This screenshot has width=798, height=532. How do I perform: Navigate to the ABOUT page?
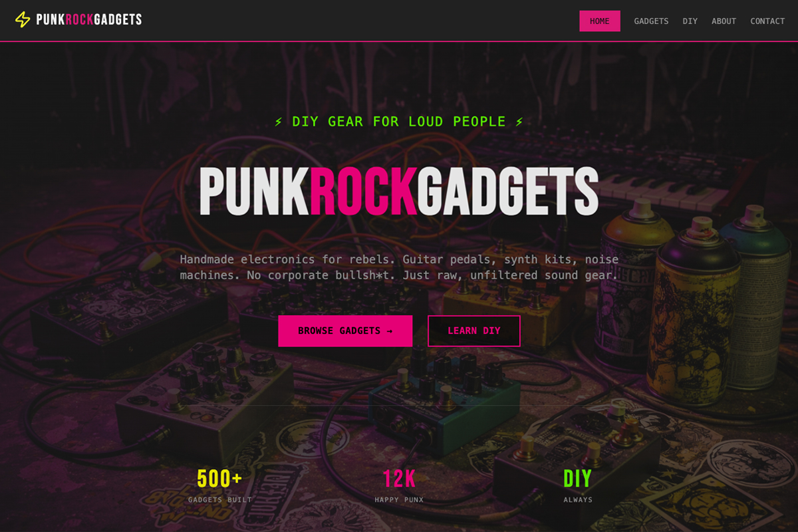[x=724, y=21]
